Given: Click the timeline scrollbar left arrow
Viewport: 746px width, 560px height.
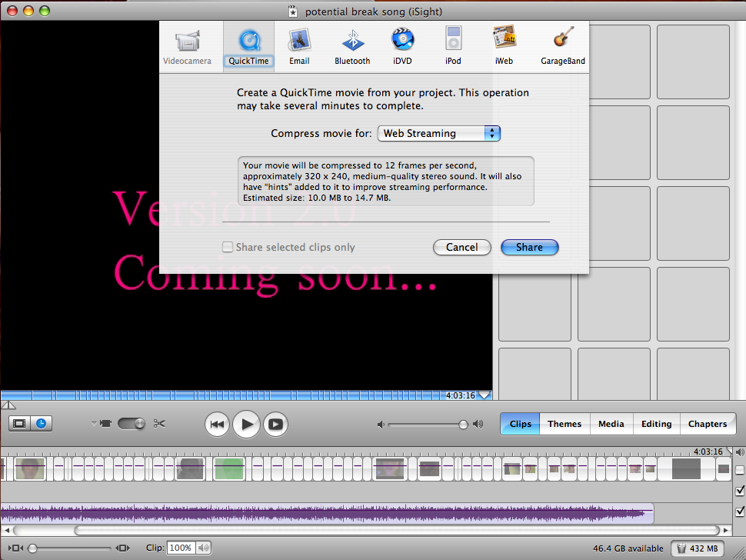Looking at the screenshot, I should click(x=7, y=530).
